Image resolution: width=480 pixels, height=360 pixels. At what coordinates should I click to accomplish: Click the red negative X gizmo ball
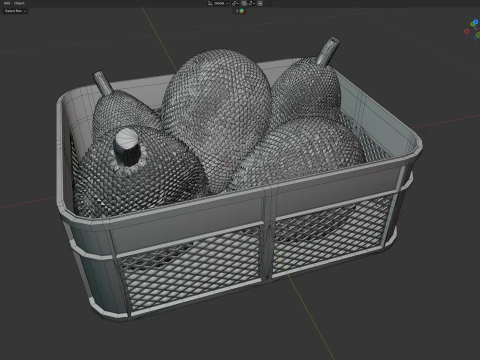(467, 31)
